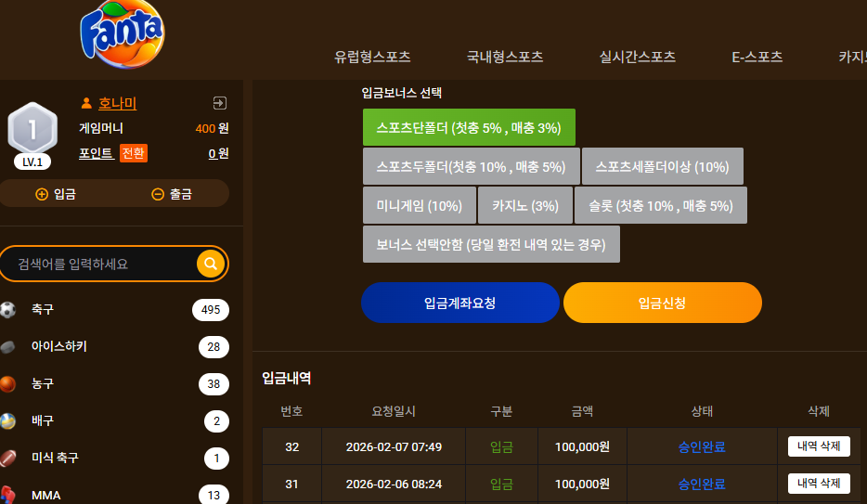The image size is (867, 504).
Task: Select 스포츠단폴더 deposit bonus option
Action: pyautogui.click(x=469, y=128)
